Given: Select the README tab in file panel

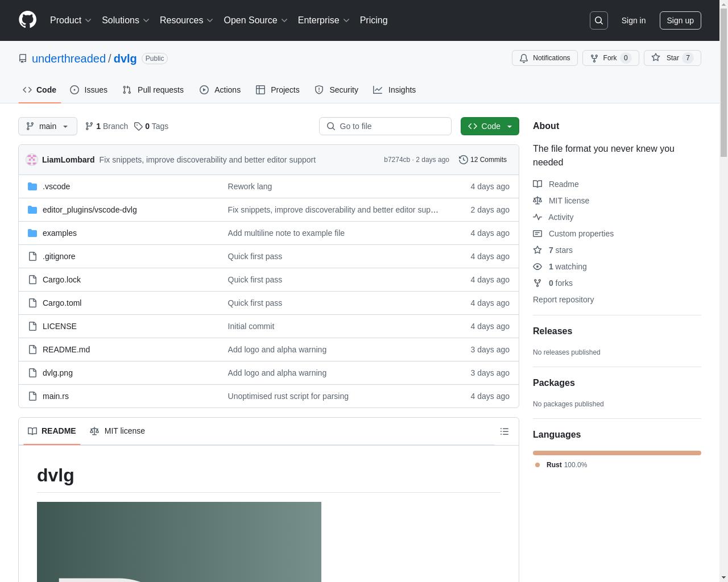Looking at the screenshot, I should 52,431.
